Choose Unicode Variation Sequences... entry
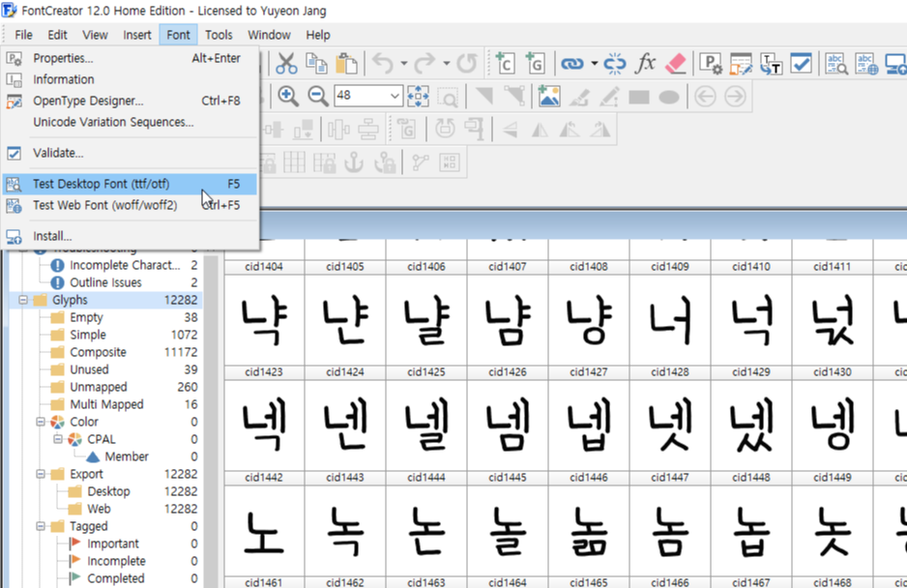Viewport: 907px width, 588px height. [x=131, y=122]
